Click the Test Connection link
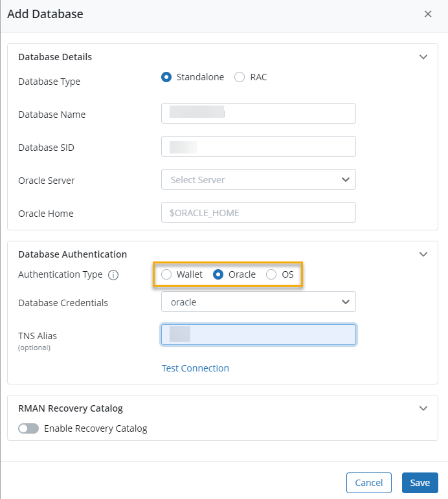Screen dimensions: 448x499 click(x=196, y=368)
